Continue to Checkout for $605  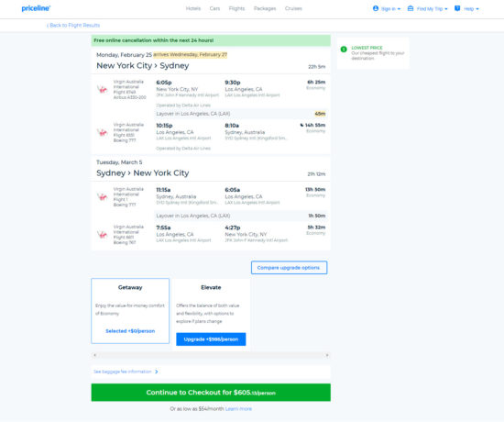pos(211,393)
